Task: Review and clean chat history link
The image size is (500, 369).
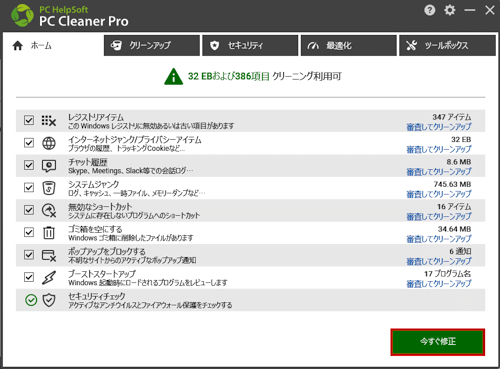Action: point(439,171)
